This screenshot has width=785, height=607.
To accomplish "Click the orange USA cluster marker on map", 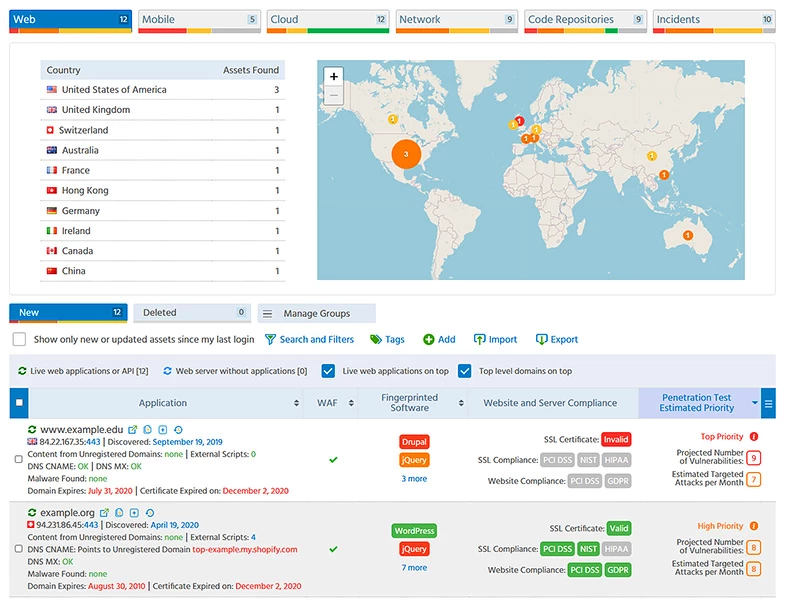I will [x=405, y=155].
